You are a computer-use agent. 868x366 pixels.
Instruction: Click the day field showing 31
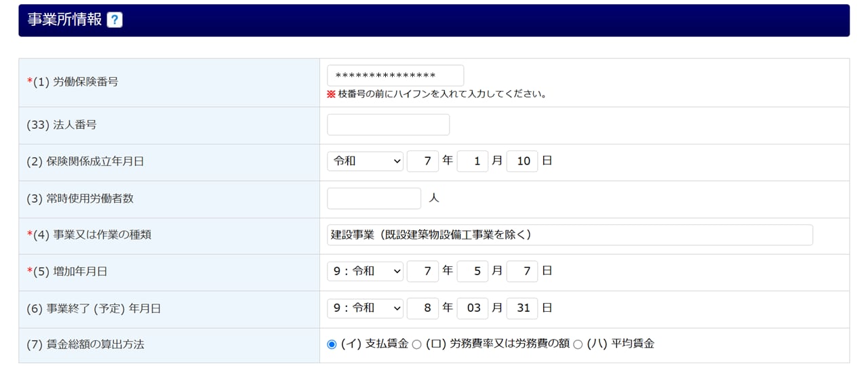(x=522, y=308)
